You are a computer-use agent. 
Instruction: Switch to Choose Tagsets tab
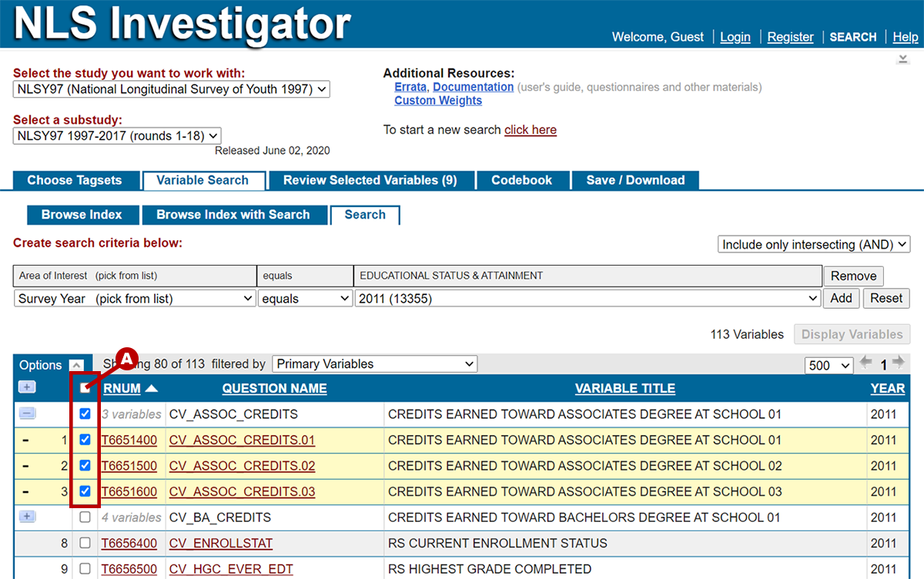tap(75, 180)
